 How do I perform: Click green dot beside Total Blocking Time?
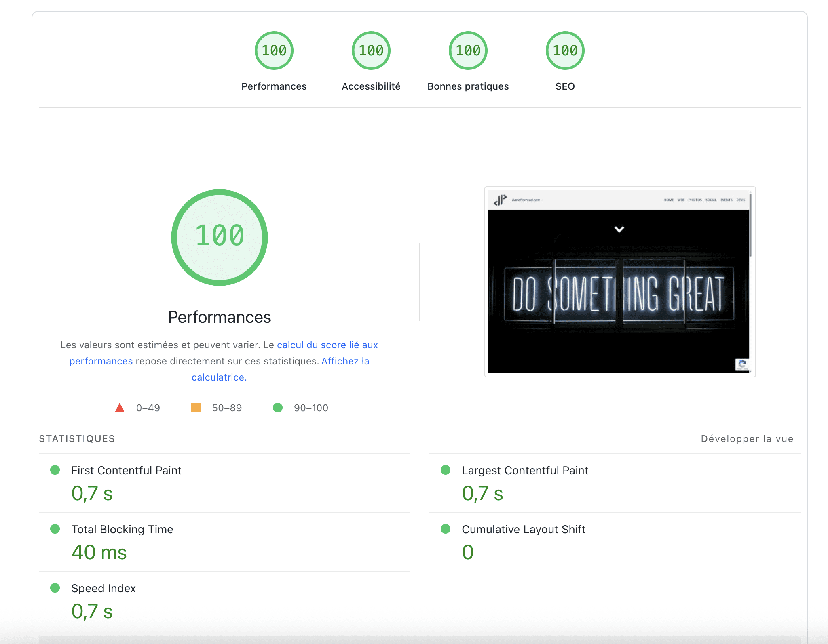(55, 529)
